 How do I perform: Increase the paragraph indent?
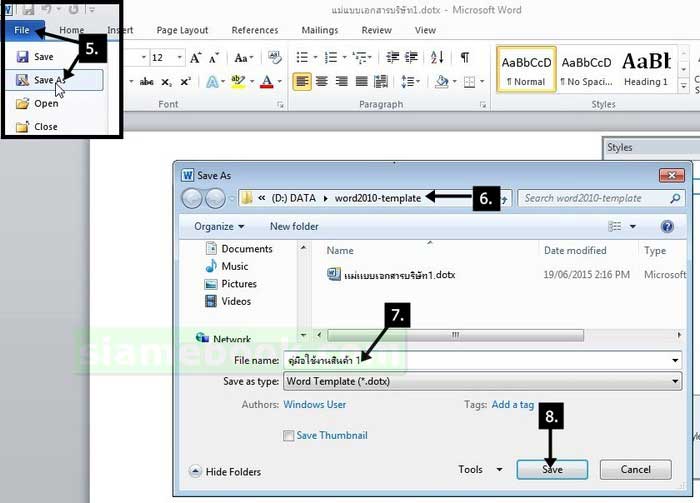411,57
